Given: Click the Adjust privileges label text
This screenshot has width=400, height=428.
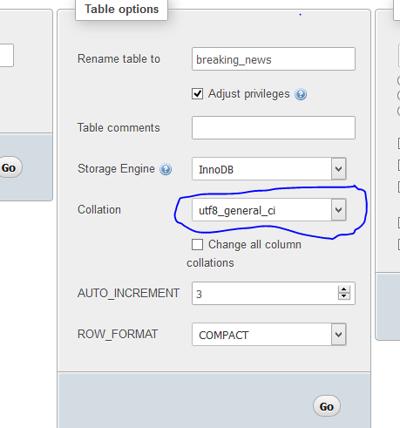Looking at the screenshot, I should click(x=249, y=94).
